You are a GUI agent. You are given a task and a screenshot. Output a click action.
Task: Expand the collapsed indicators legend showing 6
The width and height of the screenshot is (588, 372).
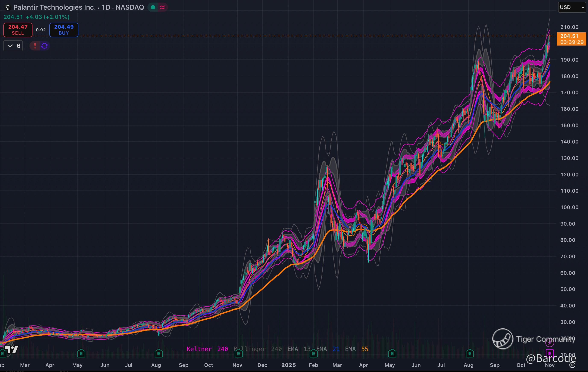pyautogui.click(x=13, y=46)
